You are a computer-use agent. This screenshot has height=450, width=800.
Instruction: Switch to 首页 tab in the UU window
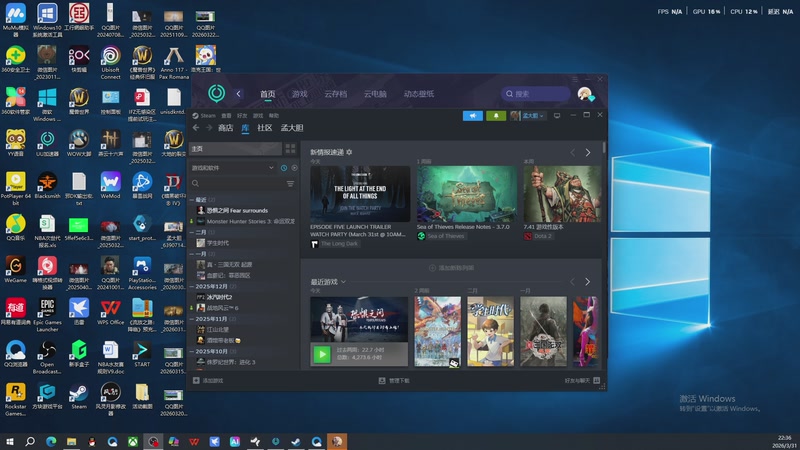267,94
